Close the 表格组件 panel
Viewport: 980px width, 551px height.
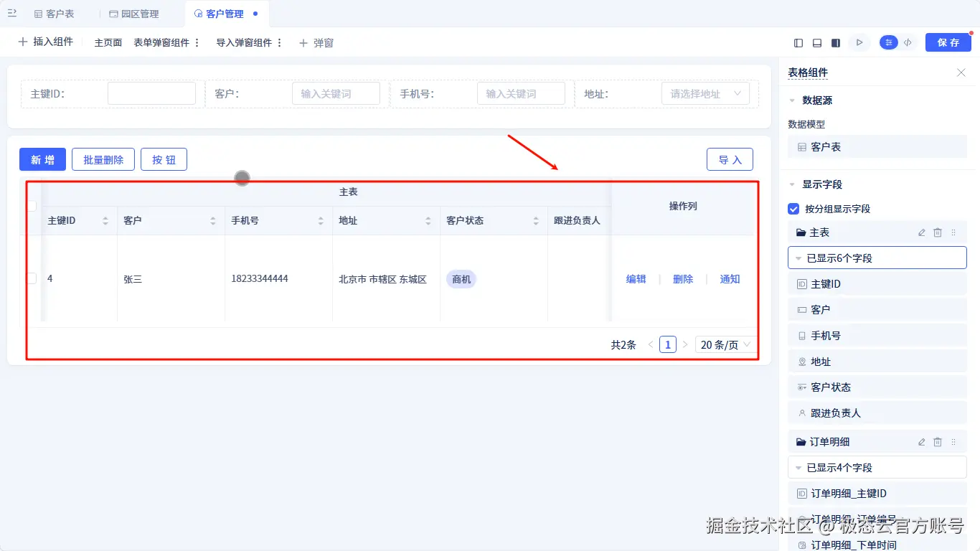[x=961, y=72]
